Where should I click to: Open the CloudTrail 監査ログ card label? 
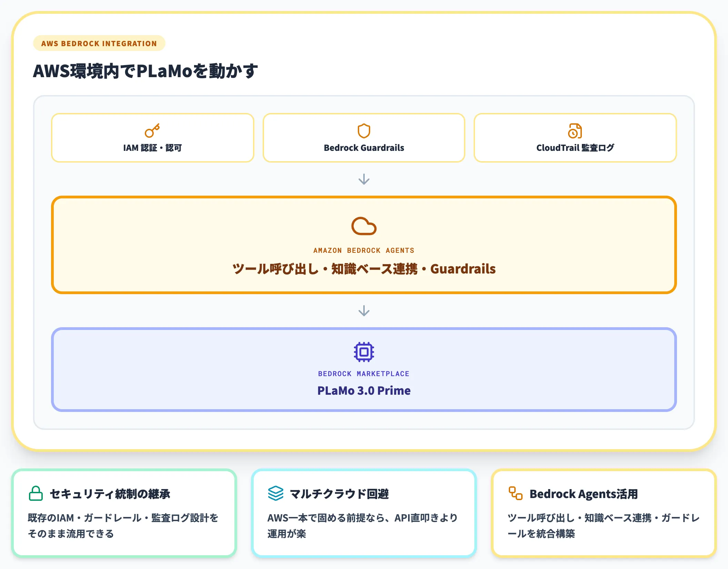[575, 148]
